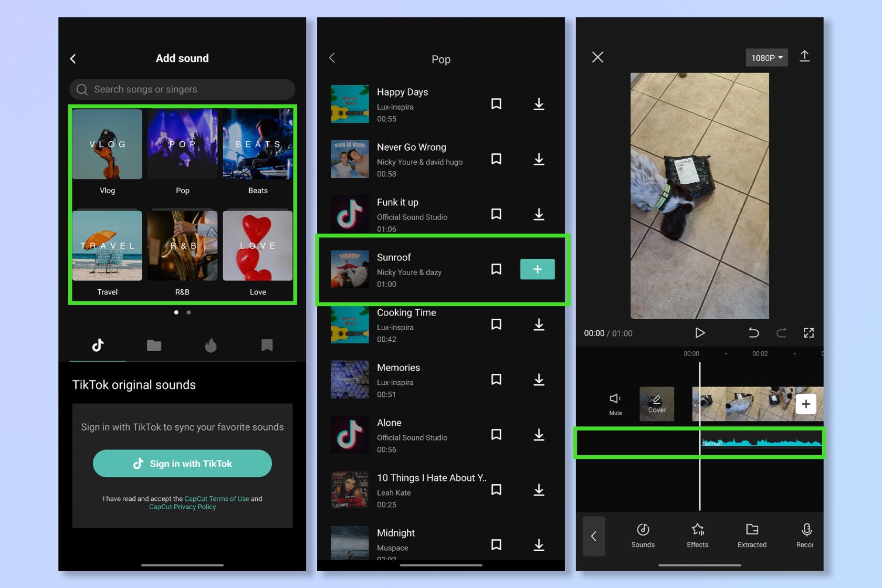Switch to the TikTok sounds tab

[98, 345]
